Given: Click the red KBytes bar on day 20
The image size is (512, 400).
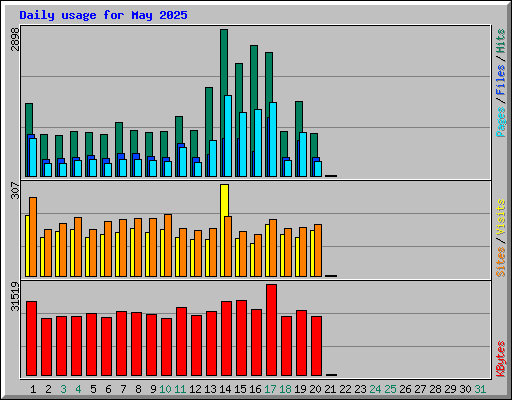Looking at the screenshot, I should coord(316,346).
